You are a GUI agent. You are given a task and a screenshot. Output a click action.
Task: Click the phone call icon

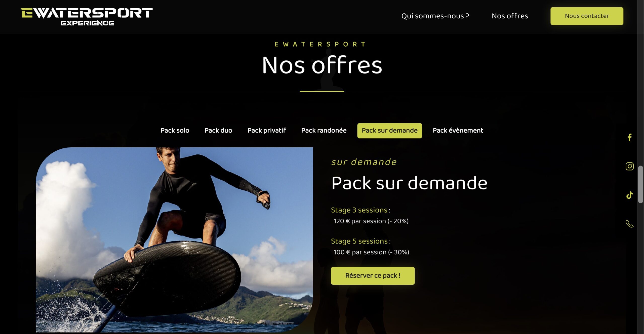tap(629, 224)
